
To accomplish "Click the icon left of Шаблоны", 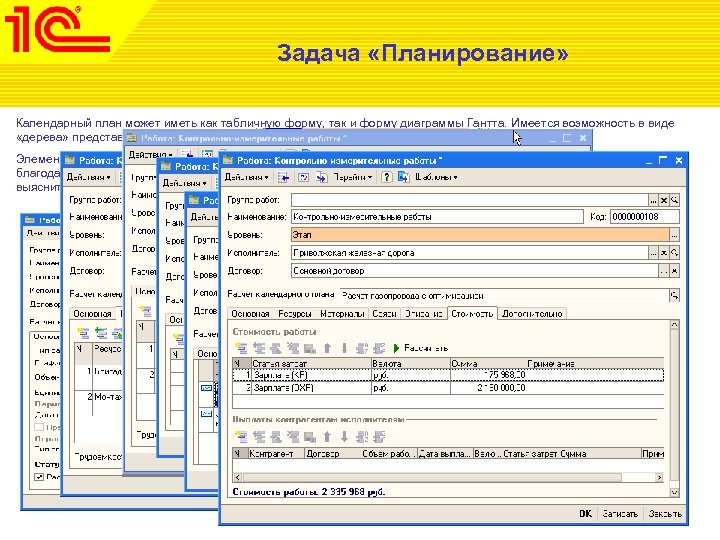I will coord(403,177).
